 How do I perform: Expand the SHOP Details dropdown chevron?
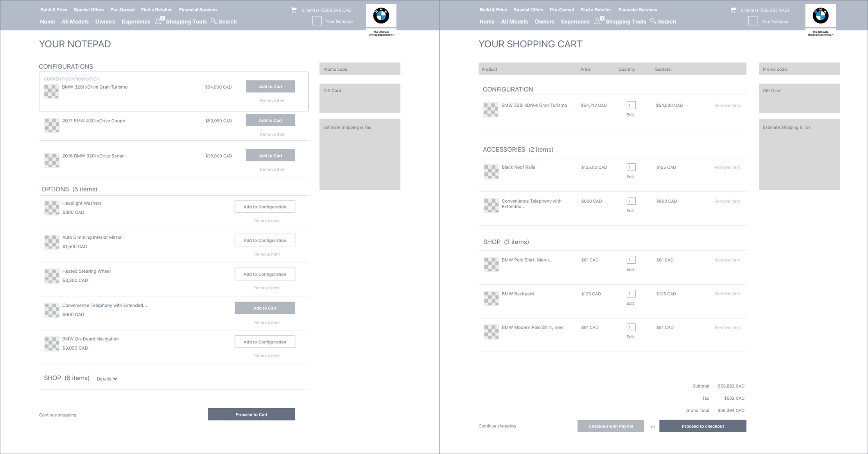tap(115, 379)
